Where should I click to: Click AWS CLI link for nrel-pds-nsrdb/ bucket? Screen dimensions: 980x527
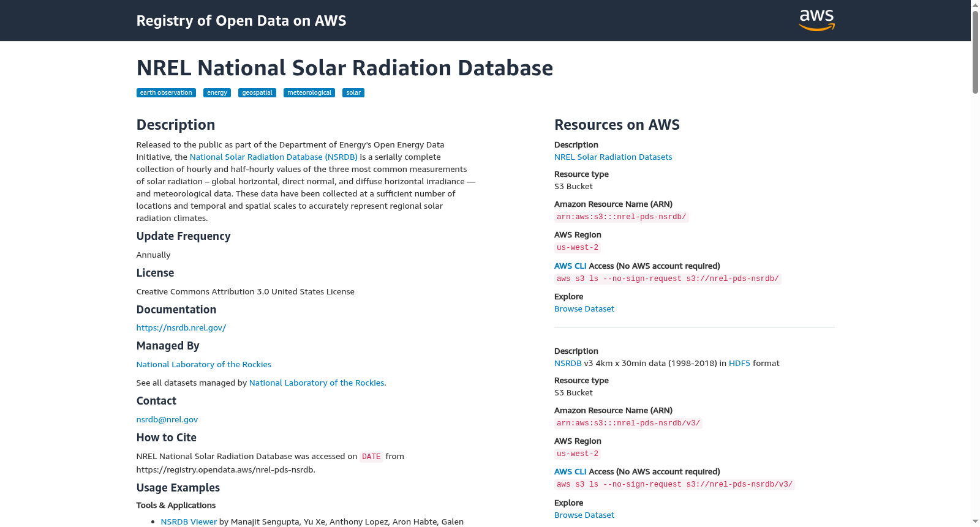(x=570, y=266)
